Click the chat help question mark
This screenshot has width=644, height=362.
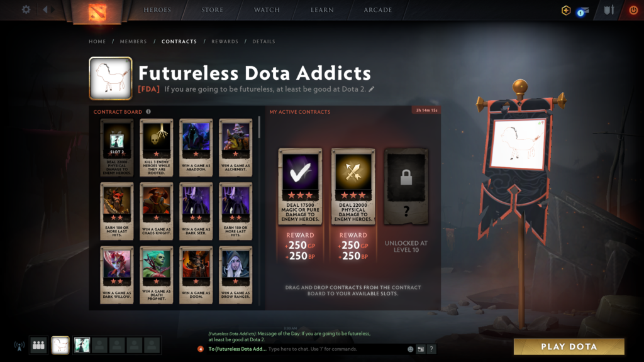coord(431,349)
